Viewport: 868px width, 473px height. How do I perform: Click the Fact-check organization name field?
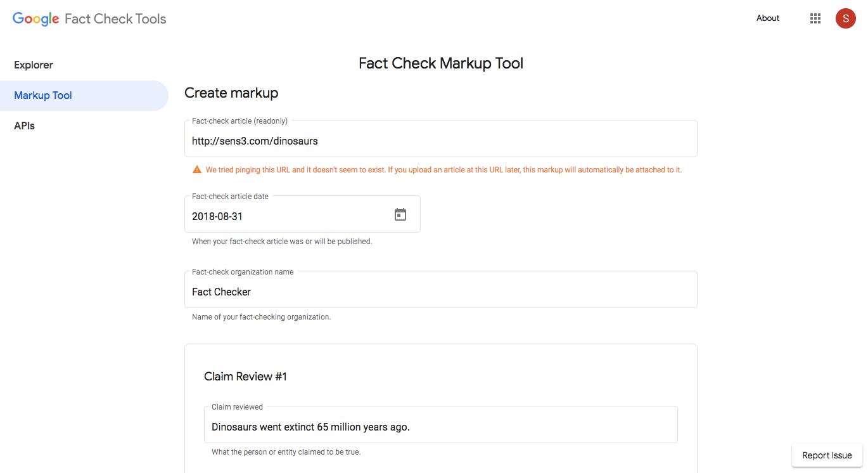click(x=440, y=292)
